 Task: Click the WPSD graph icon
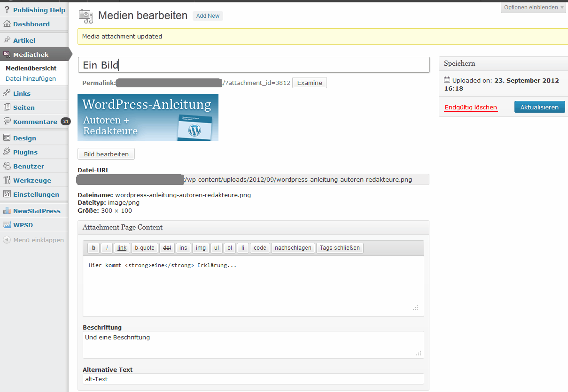(7, 225)
